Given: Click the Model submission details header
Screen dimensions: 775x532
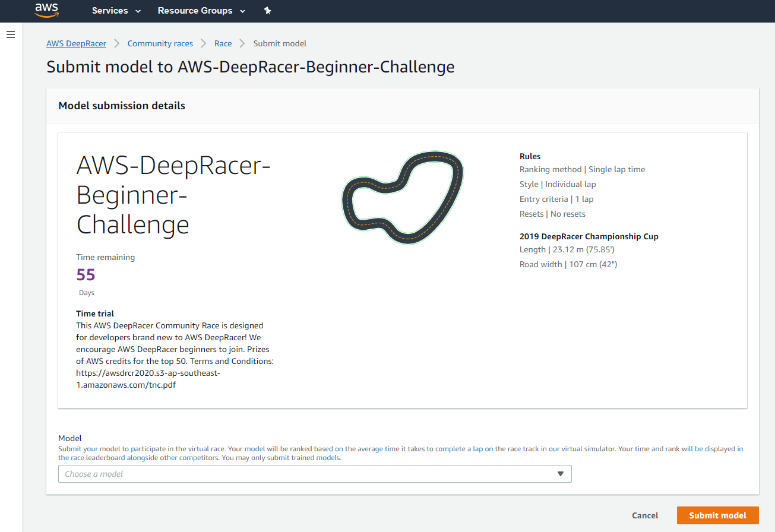Looking at the screenshot, I should pyautogui.click(x=121, y=105).
